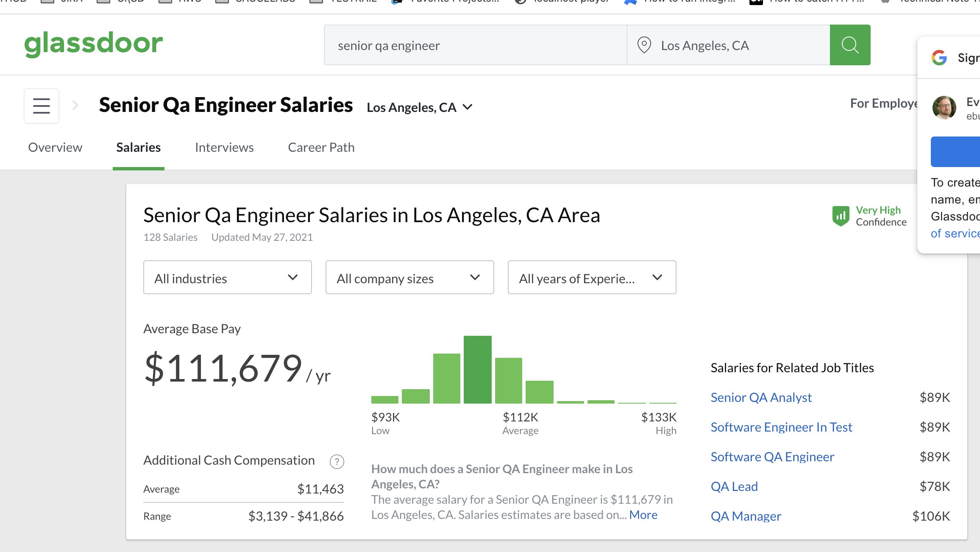Open the QA Manager salary link
Image resolution: width=980 pixels, height=552 pixels.
[x=746, y=516]
